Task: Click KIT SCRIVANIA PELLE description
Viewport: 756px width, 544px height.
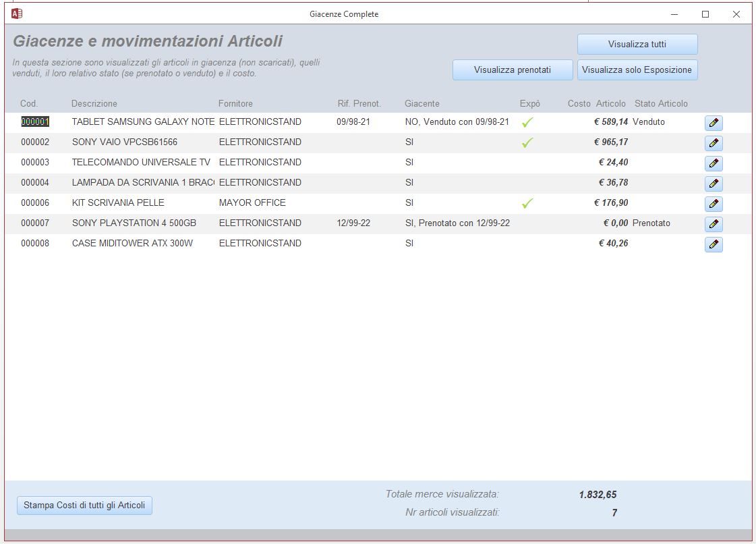Action: [x=118, y=202]
